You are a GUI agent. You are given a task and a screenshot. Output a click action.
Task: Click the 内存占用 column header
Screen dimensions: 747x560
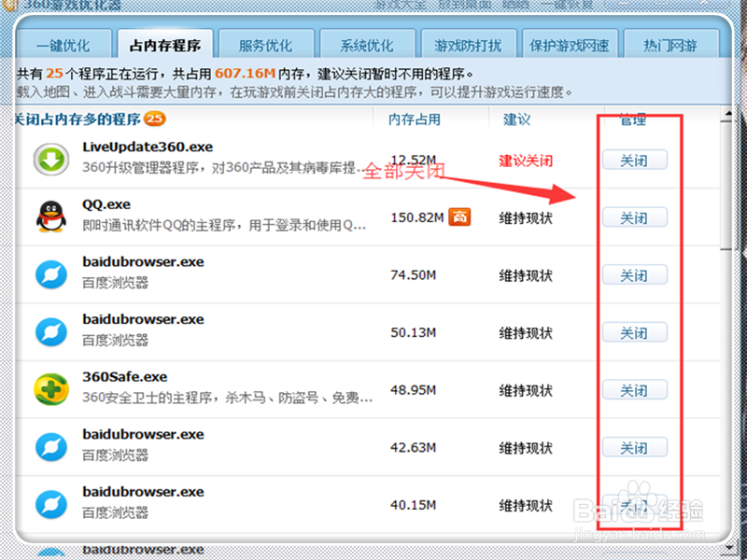[415, 119]
